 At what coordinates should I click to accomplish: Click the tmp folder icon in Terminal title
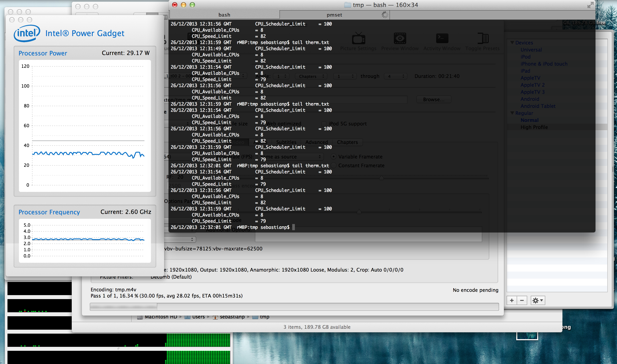tap(347, 5)
